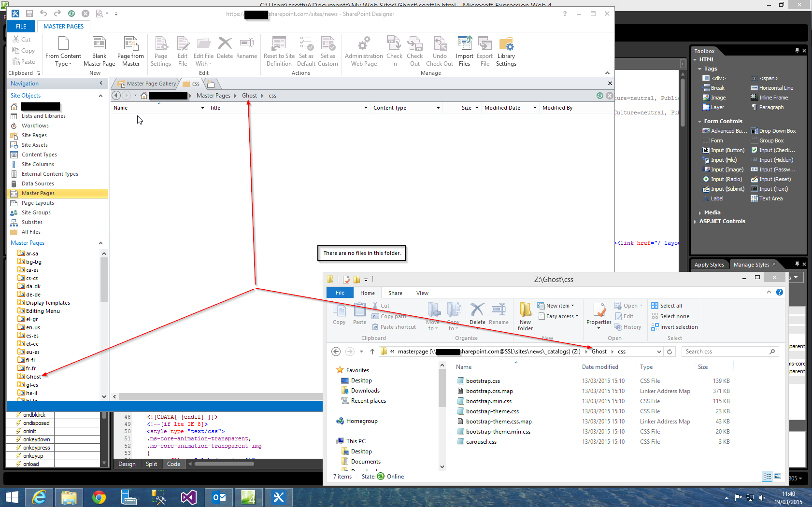The height and width of the screenshot is (507, 812).
Task: Open Lists and Libraries in navigation
Action: [43, 116]
